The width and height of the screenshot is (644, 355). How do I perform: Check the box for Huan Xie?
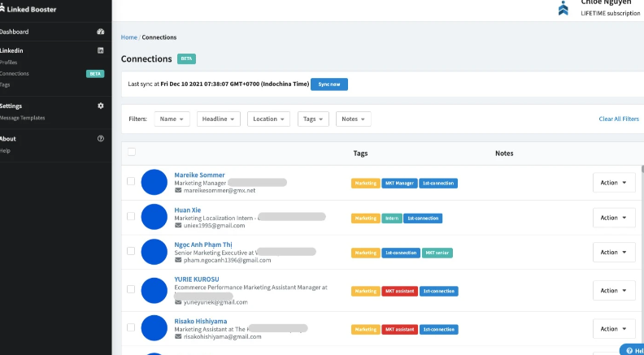131,216
